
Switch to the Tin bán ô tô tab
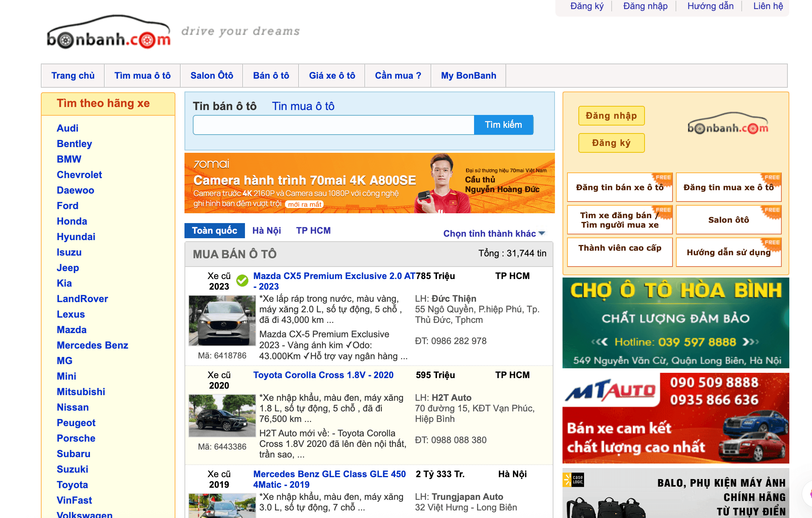225,106
